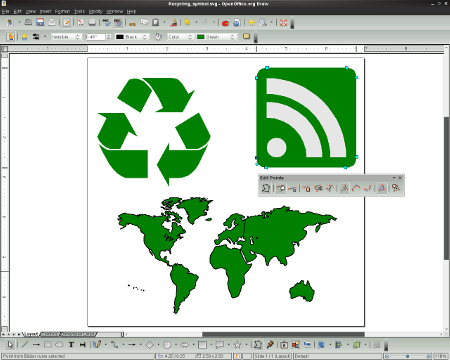Open the Chart insert icon

coord(225,22)
